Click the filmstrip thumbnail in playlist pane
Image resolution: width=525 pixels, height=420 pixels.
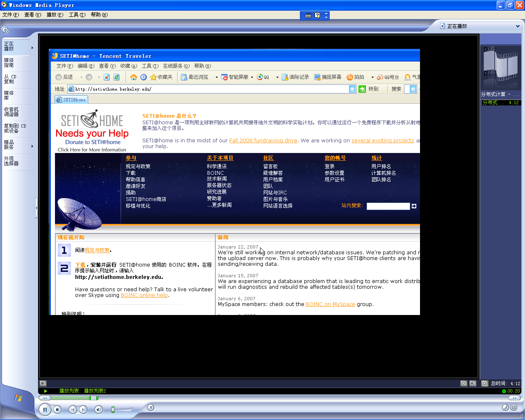pos(501,67)
